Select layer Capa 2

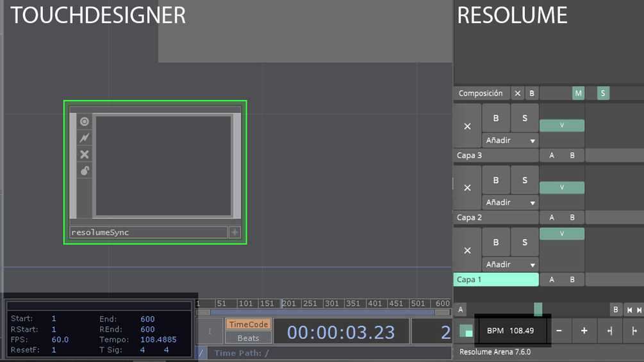(496, 218)
